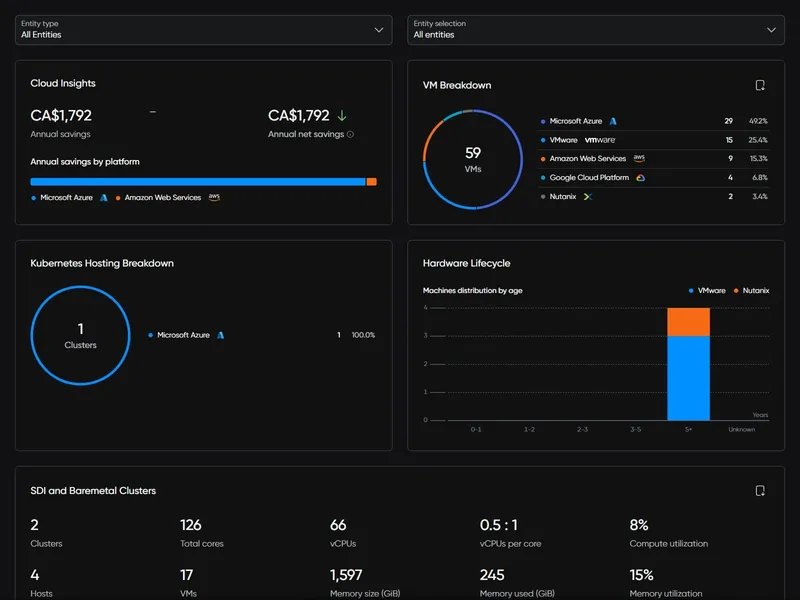Screen dimensions: 800x600
Task: Click Cloud Insights card title
Action: (63, 83)
